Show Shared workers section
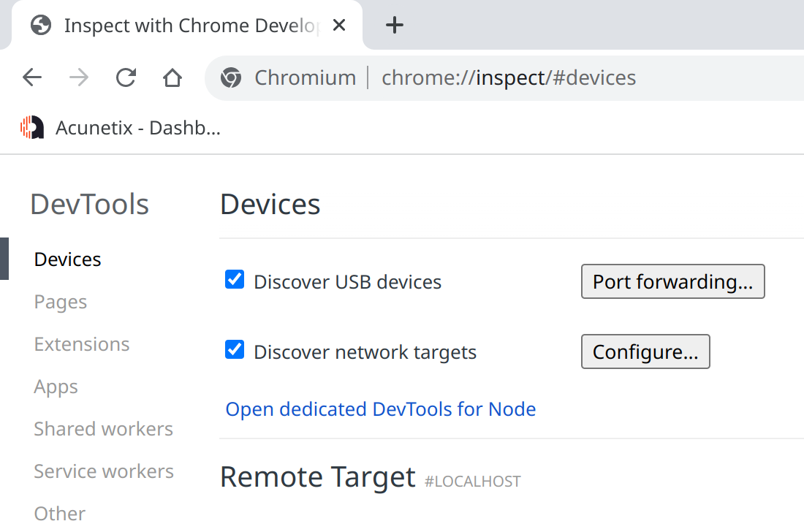This screenshot has height=532, width=804. (104, 429)
